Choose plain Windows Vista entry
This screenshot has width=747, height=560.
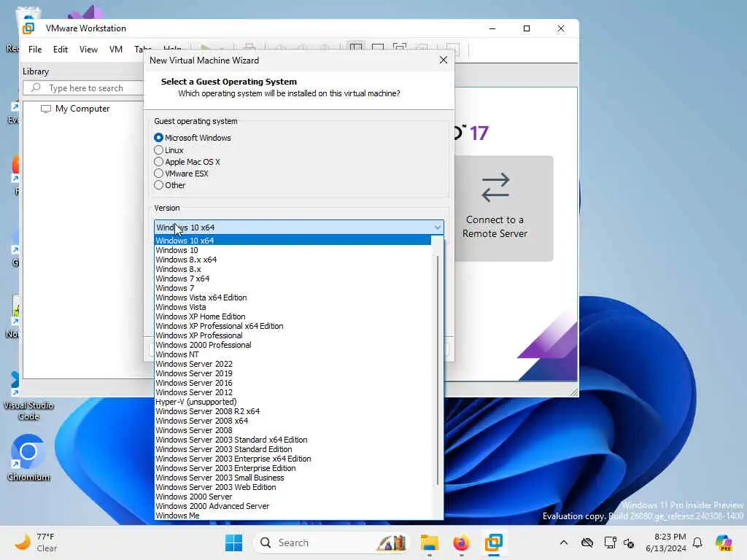(293, 307)
